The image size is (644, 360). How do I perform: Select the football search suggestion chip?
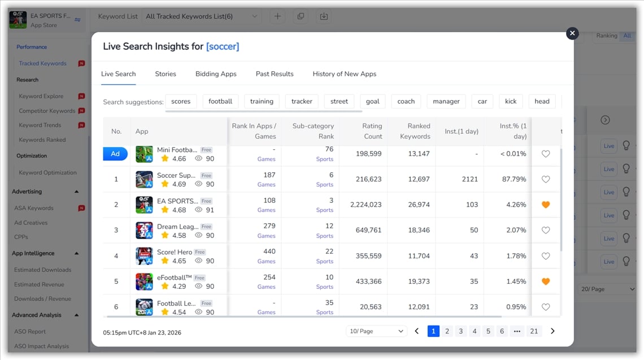tap(220, 101)
